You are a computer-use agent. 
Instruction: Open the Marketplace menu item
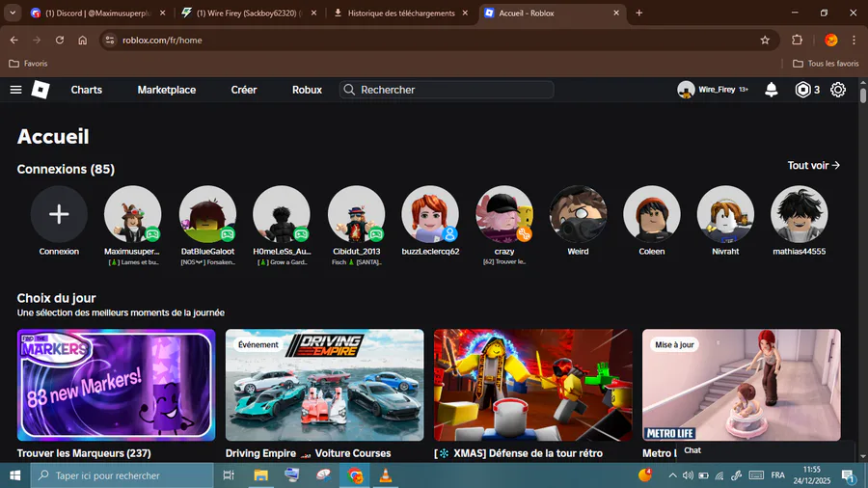[x=167, y=90]
